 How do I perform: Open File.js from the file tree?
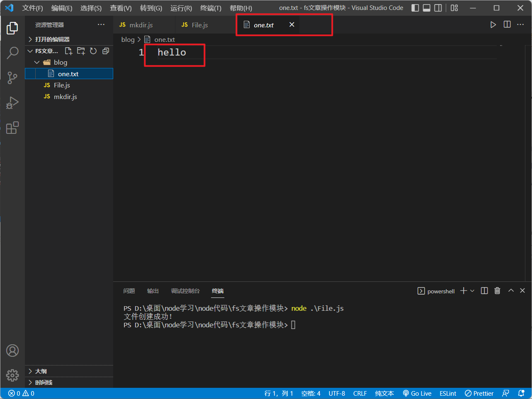(x=69, y=85)
